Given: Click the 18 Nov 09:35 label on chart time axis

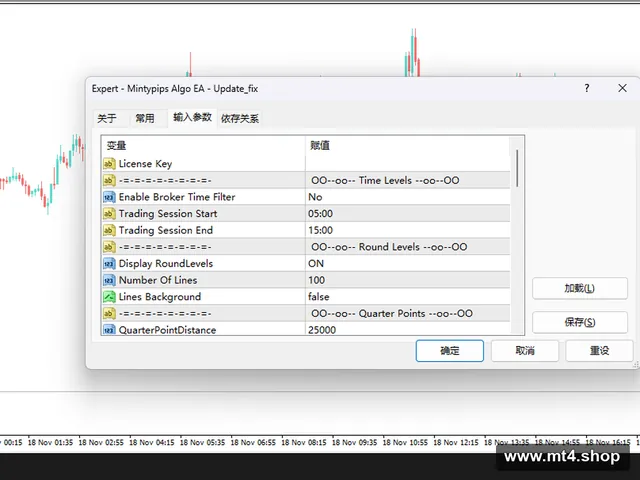Looking at the screenshot, I should click(354, 442).
